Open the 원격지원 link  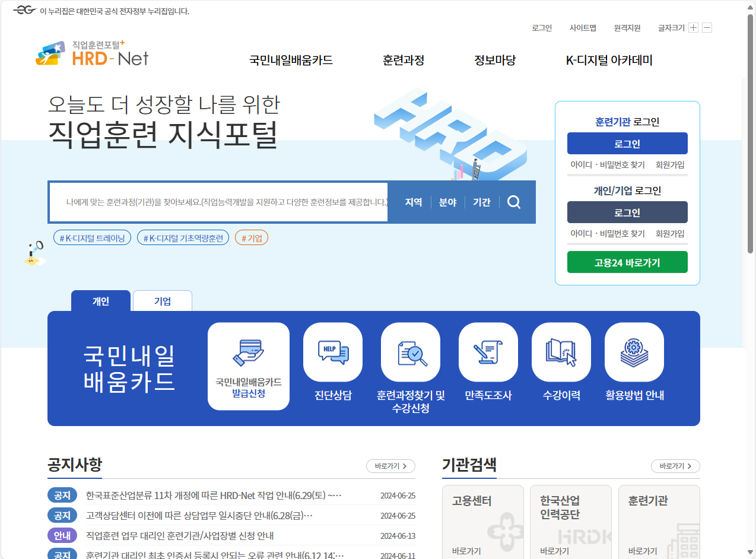click(627, 28)
